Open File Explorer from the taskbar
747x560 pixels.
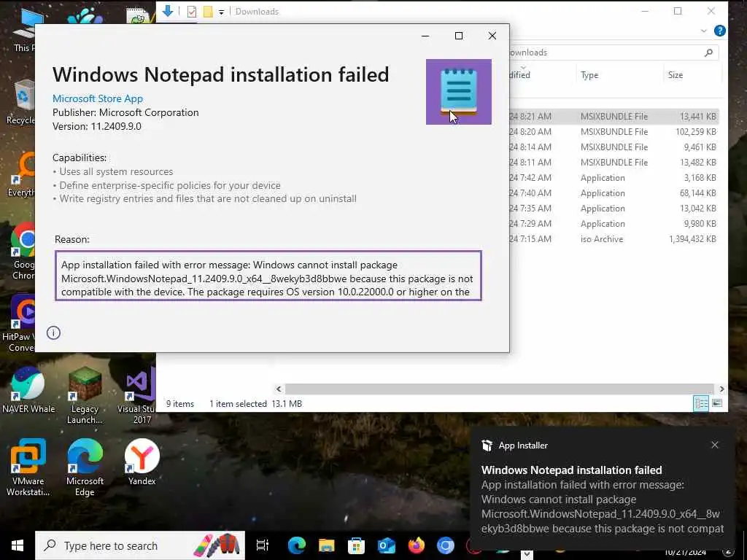tap(326, 545)
